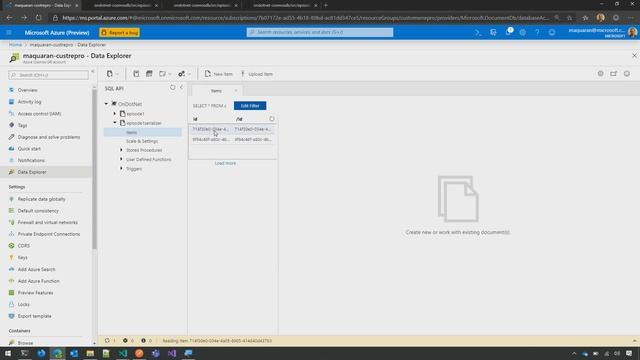
Task: Expand Triggers node
Action: [x=121, y=169]
